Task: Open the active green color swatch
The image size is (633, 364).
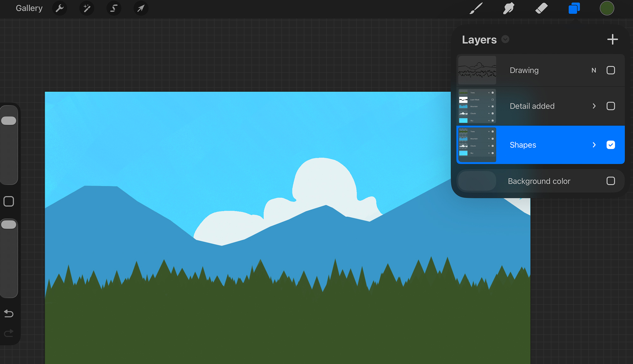Action: [607, 8]
